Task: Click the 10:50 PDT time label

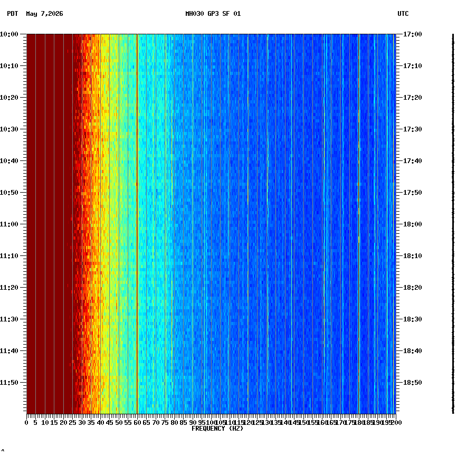Action: tap(9, 193)
